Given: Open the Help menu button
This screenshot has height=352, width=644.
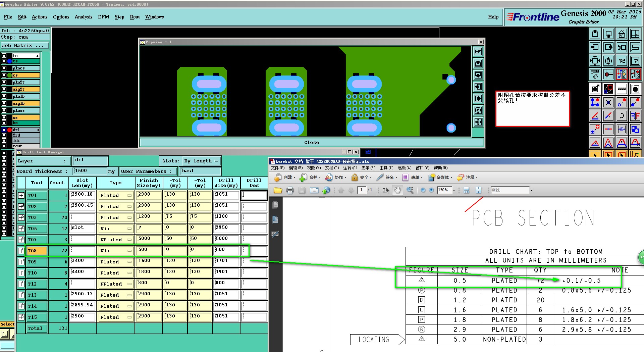Looking at the screenshot, I should pos(493,17).
